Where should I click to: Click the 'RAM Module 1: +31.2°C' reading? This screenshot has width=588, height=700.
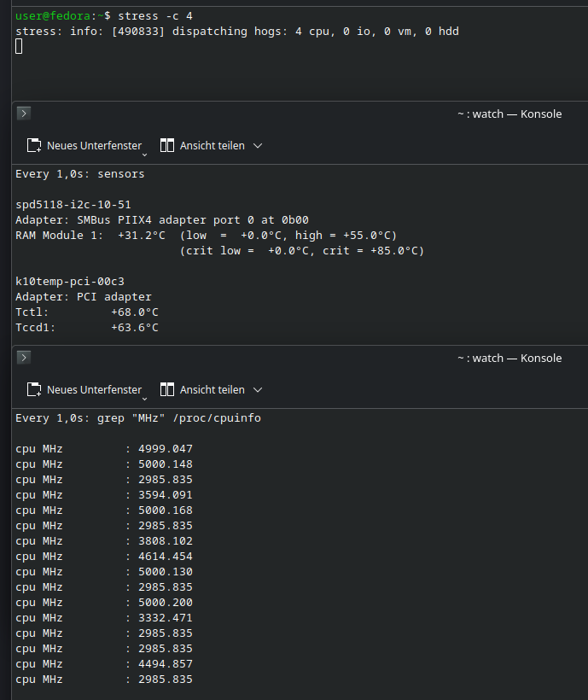[x=90, y=236]
